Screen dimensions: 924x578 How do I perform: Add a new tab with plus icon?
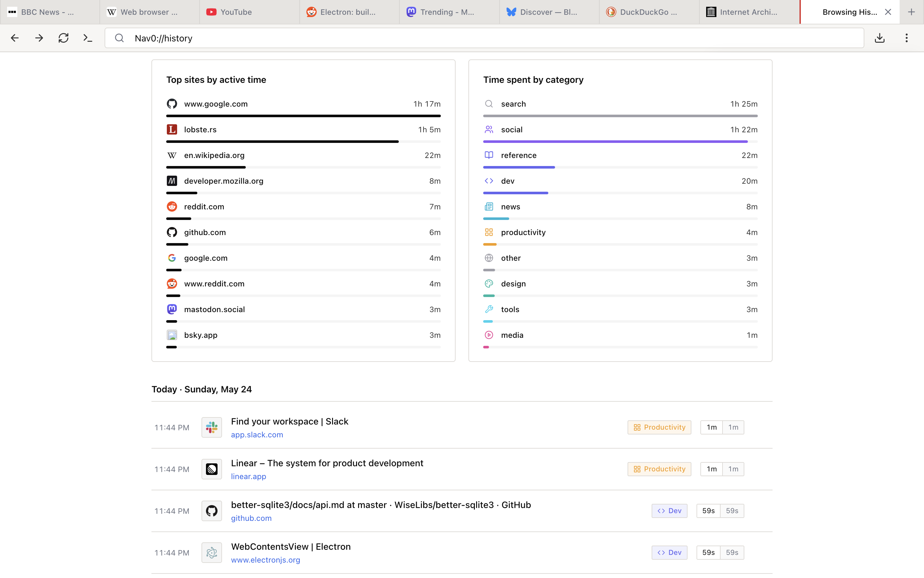pos(911,12)
